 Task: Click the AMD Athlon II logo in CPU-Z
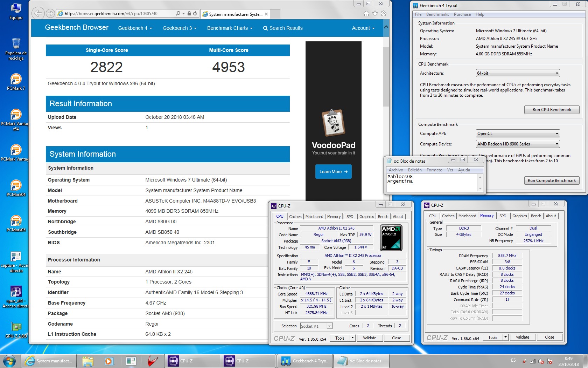point(391,237)
